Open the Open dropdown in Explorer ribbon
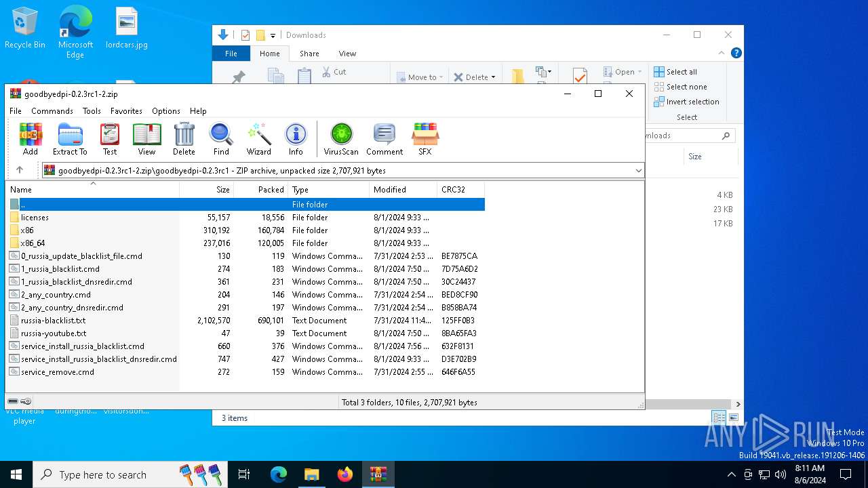The width and height of the screenshot is (868, 488). 623,72
